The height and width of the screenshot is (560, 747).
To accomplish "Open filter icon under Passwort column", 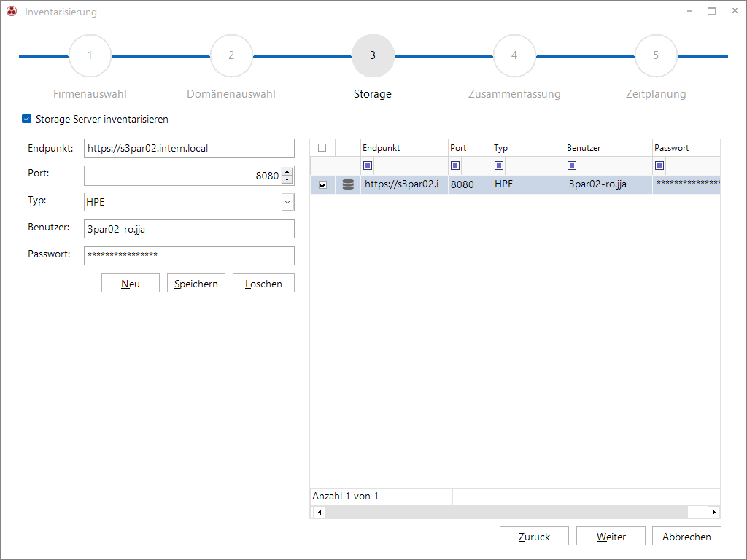I will pyautogui.click(x=659, y=166).
